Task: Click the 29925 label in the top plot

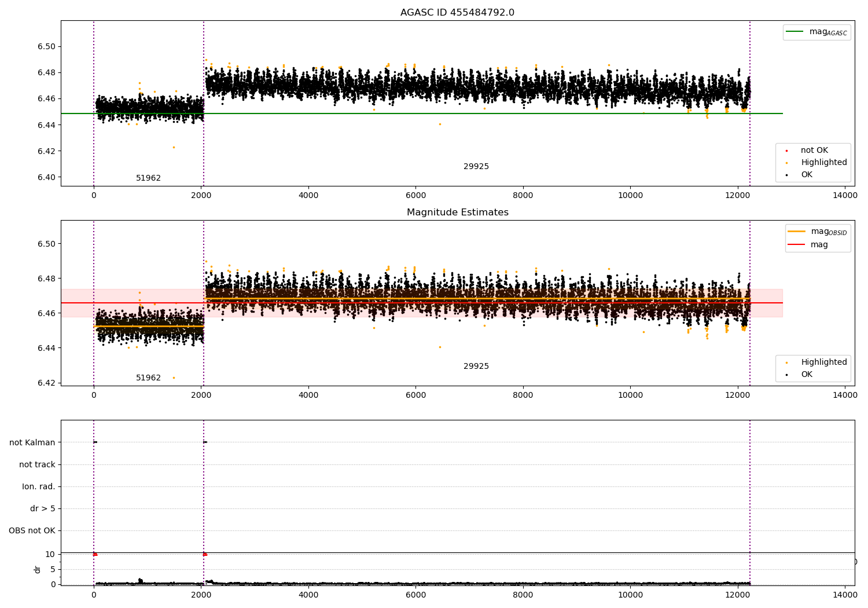Action: tap(476, 167)
